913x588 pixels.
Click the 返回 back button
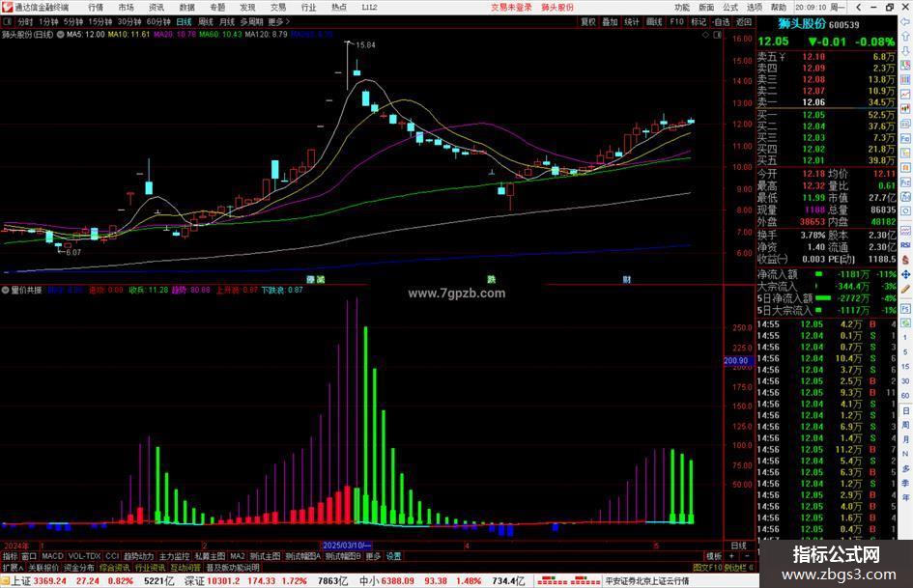pyautogui.click(x=744, y=21)
